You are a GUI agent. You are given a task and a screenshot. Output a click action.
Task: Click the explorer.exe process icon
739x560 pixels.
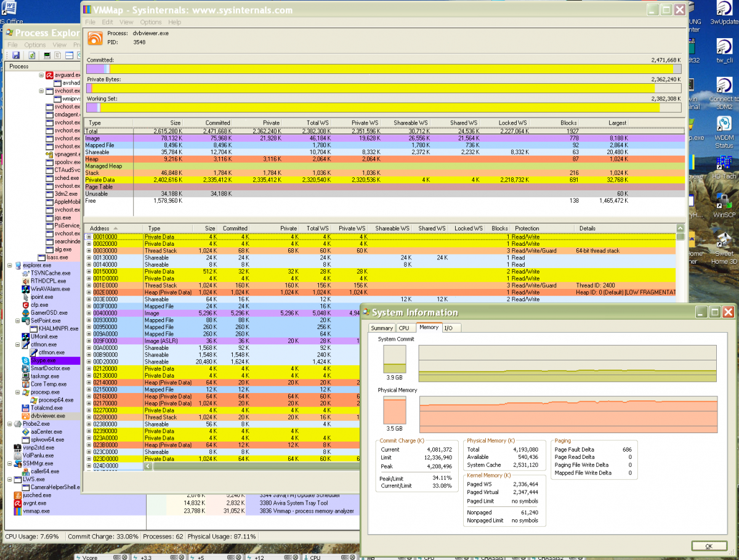coord(18,266)
